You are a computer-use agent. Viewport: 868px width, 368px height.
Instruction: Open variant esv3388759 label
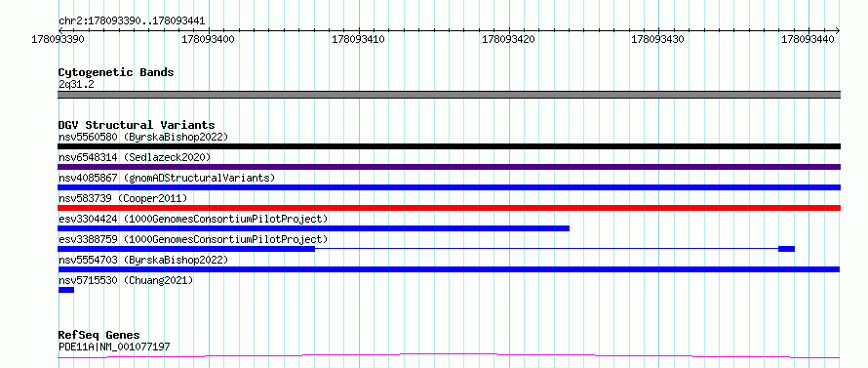coord(193,239)
